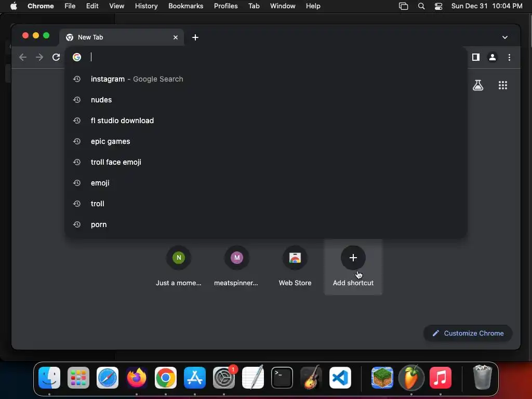Reload the page with the refresh icon
Viewport: 532px width, 399px height.
[x=56, y=57]
